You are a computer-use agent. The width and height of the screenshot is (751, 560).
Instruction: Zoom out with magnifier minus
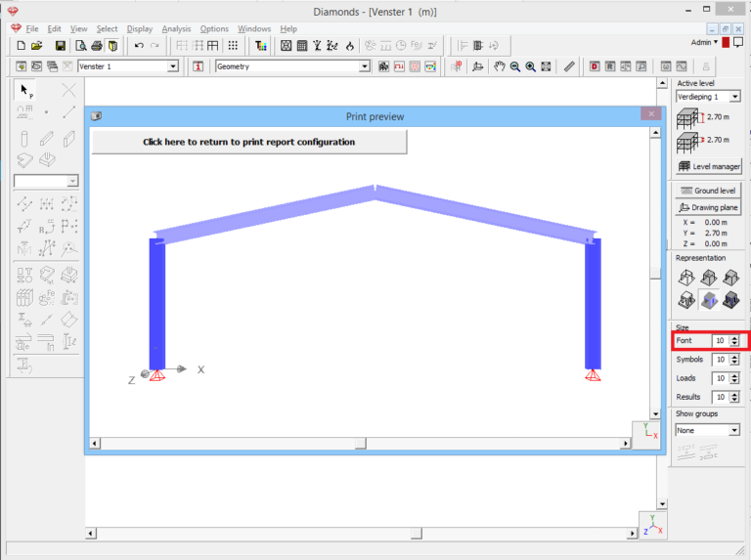point(515,66)
